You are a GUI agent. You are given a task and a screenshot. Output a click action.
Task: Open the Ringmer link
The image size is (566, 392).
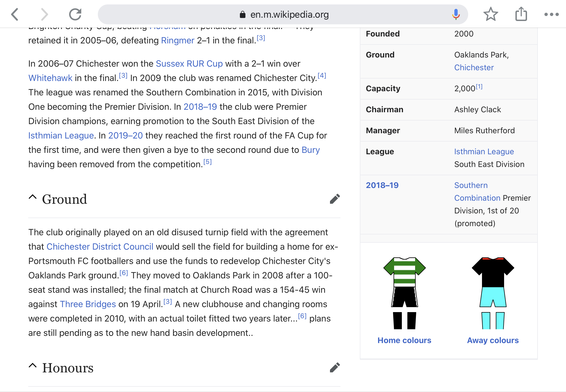(178, 40)
